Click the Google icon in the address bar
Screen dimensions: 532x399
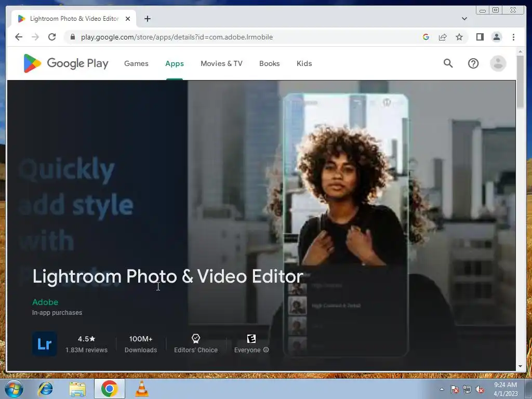(x=426, y=37)
